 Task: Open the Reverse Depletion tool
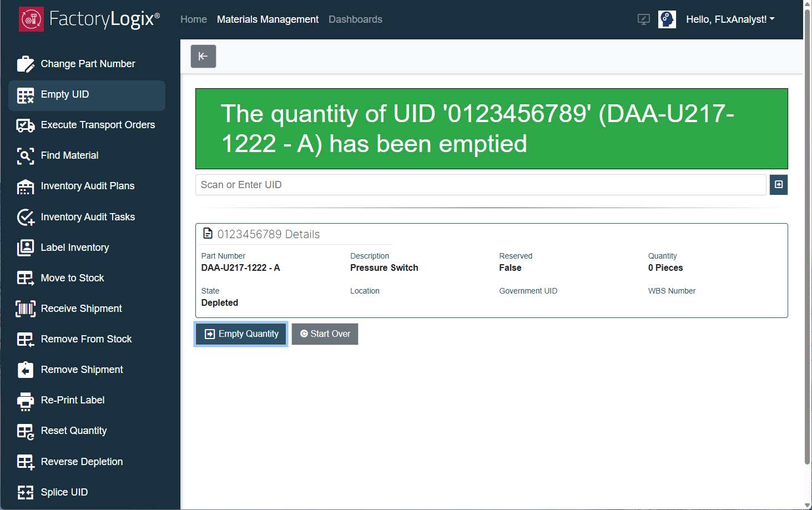82,461
